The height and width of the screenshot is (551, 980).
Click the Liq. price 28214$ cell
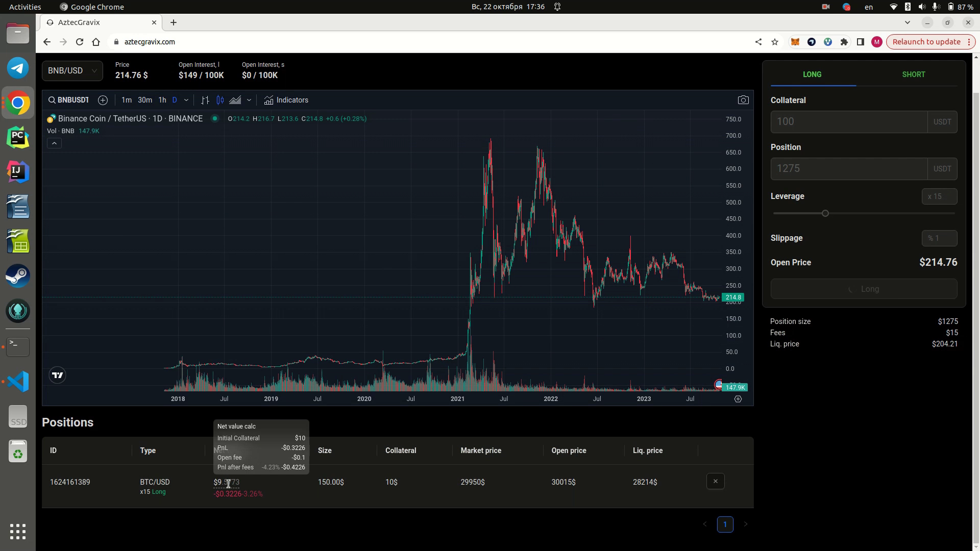tap(645, 482)
